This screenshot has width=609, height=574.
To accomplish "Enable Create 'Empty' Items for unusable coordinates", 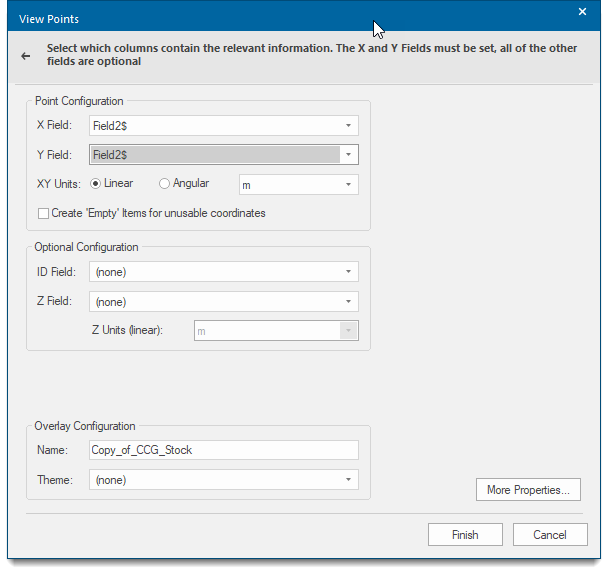I will (x=43, y=213).
